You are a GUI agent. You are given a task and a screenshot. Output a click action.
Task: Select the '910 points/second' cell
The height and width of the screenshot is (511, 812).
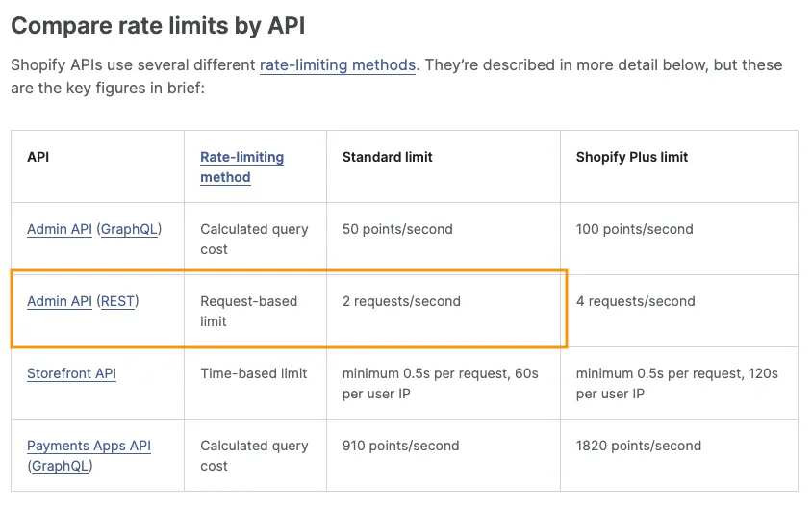(x=444, y=455)
